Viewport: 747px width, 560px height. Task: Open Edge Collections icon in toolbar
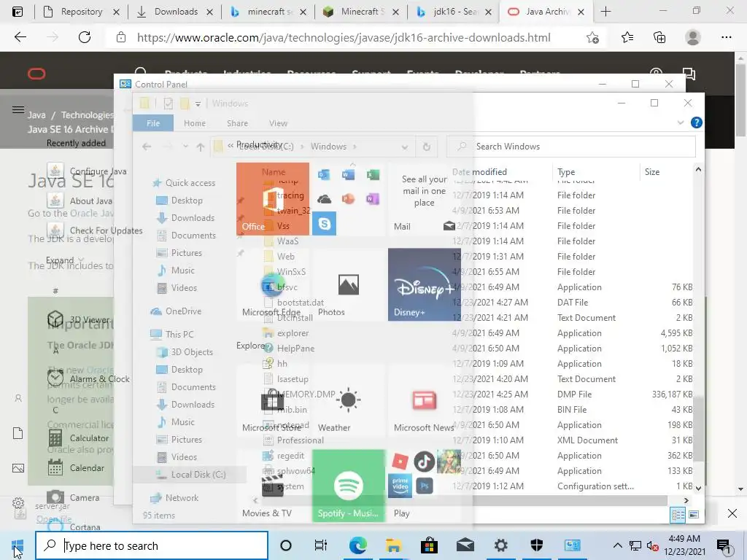(659, 37)
